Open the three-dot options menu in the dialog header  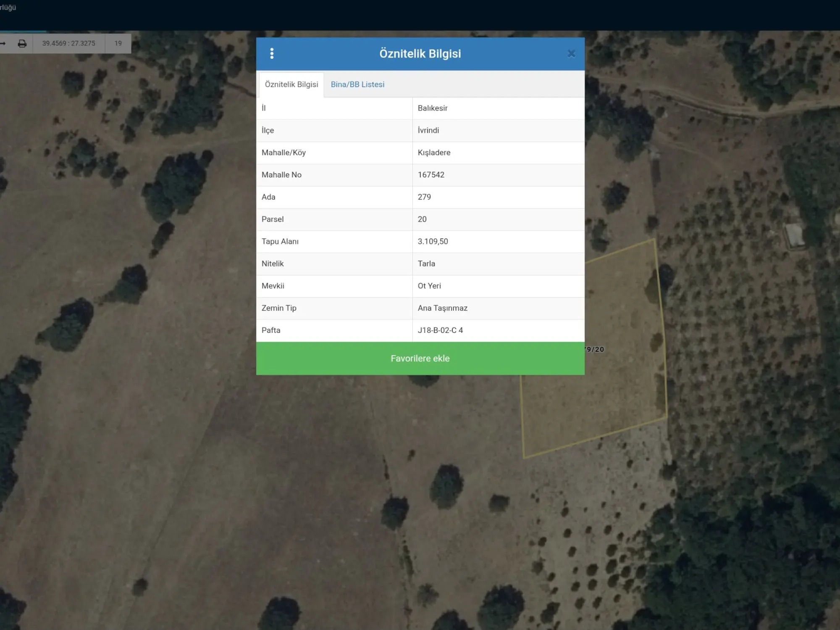point(272,53)
